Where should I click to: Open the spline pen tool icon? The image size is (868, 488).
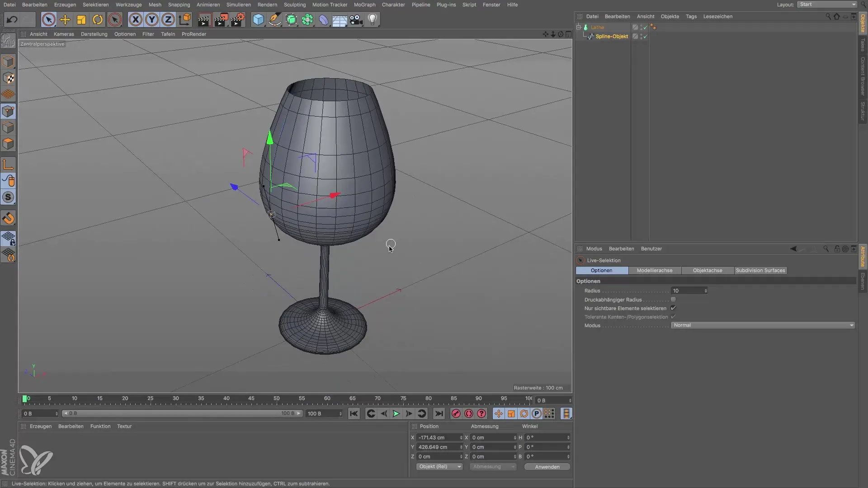coord(274,20)
